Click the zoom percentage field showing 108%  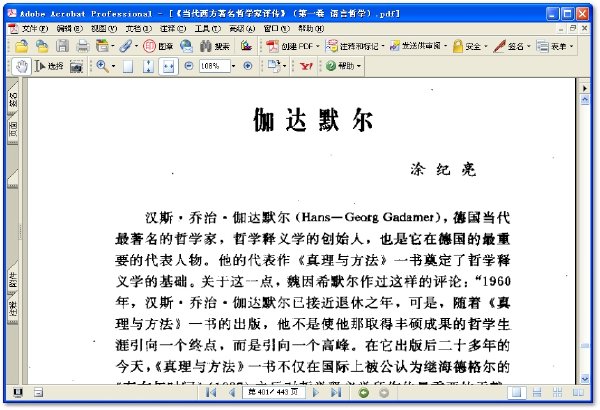214,66
